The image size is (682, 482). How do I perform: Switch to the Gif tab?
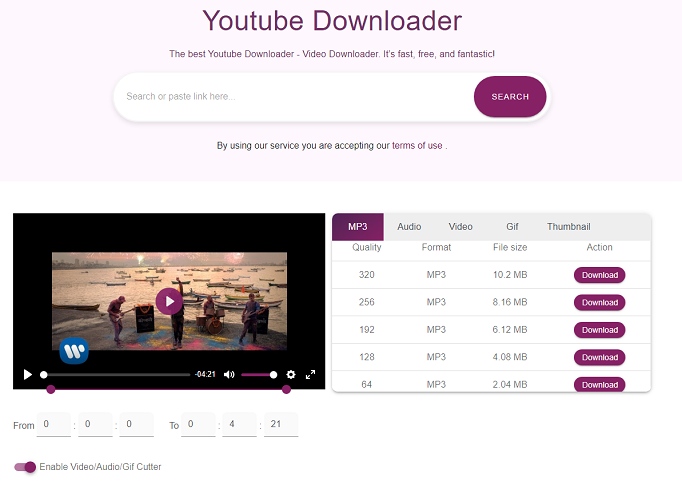click(x=512, y=227)
